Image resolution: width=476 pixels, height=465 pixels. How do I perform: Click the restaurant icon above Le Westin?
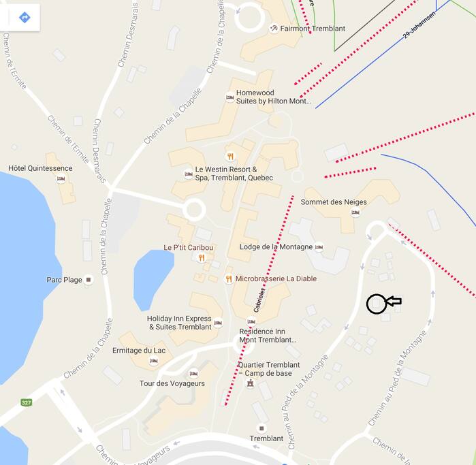click(230, 157)
